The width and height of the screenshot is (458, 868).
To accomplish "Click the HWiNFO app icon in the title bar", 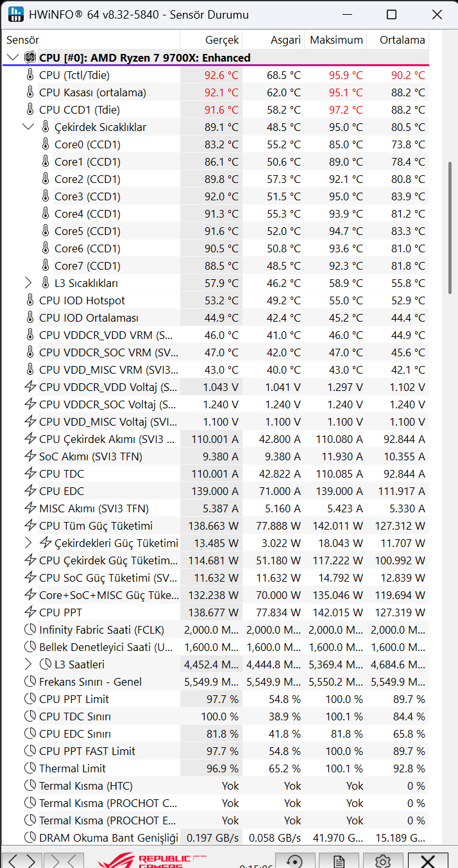I will [15, 14].
